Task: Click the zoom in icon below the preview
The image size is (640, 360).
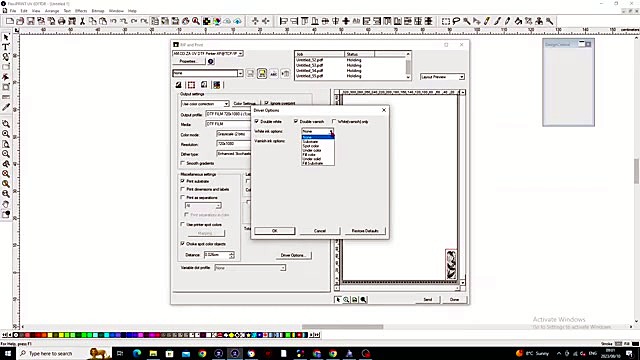Action: click(346, 300)
